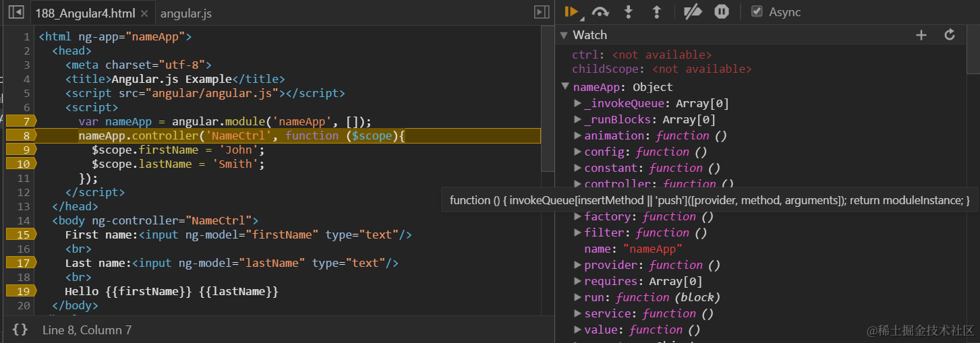Image resolution: width=980 pixels, height=343 pixels.
Task: Hide the debugger sidebar pane
Action: [x=541, y=12]
